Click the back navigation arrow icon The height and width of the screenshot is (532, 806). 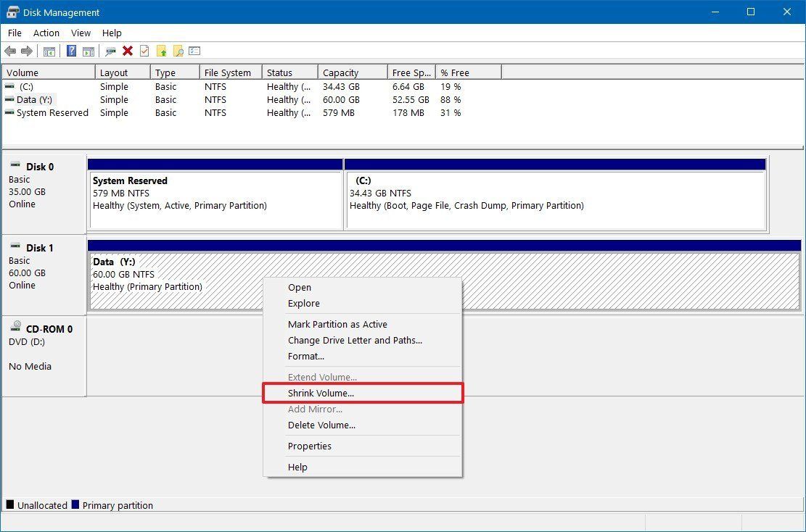[9, 51]
